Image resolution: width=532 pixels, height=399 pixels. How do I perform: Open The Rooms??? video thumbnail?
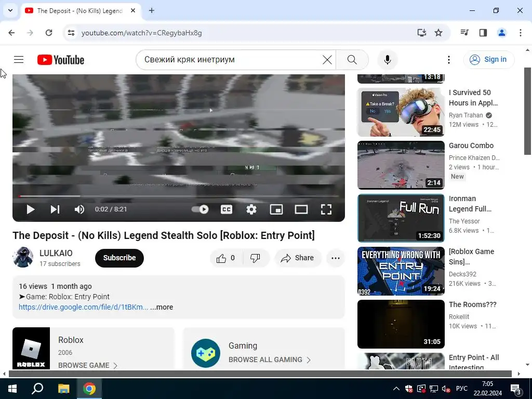click(401, 324)
